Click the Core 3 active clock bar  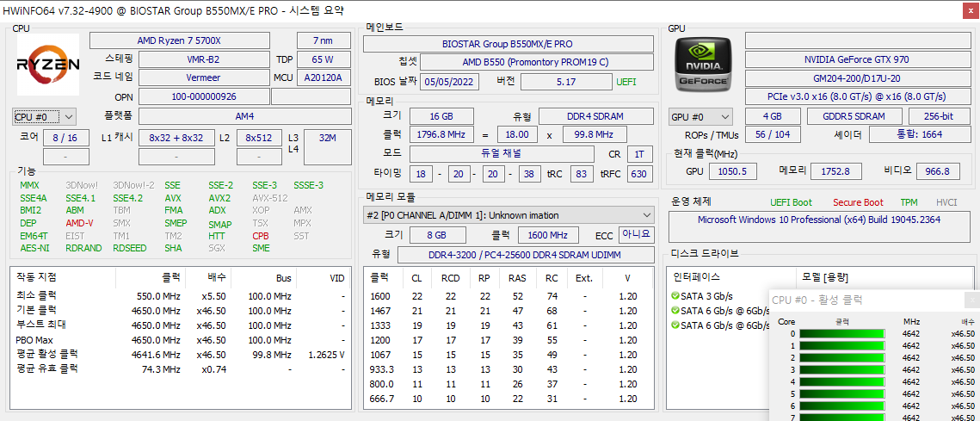tap(841, 369)
